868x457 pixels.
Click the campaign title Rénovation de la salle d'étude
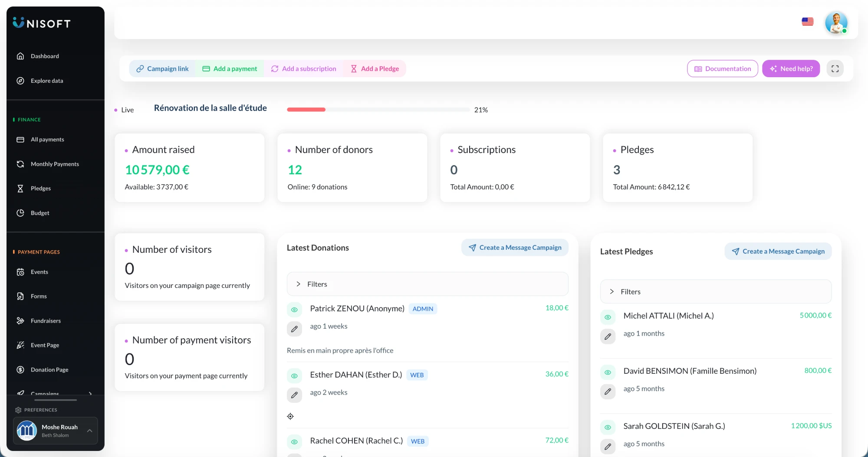coord(210,108)
